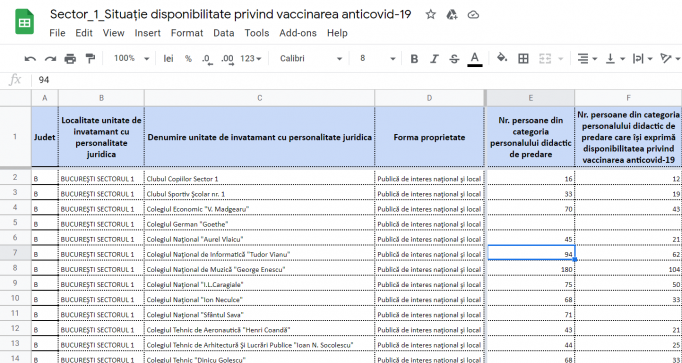Image resolution: width=682 pixels, height=363 pixels.
Task: Click the Fill color bucket icon
Action: click(x=502, y=58)
